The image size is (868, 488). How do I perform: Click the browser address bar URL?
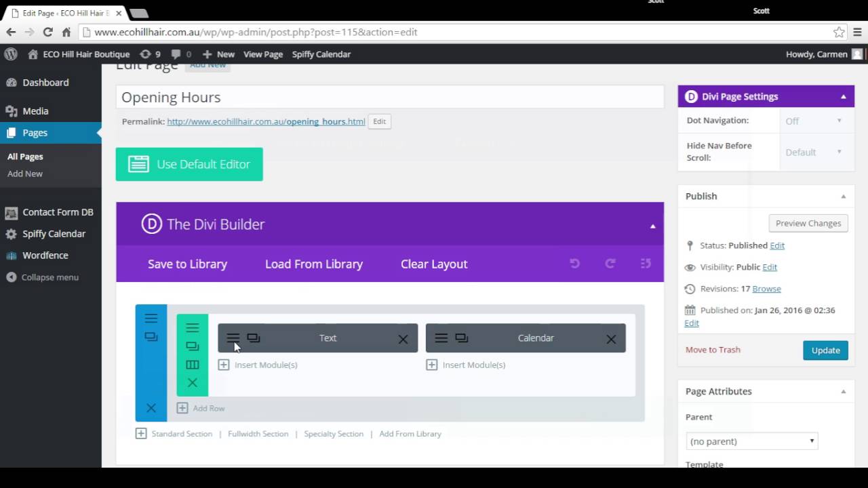pos(256,32)
